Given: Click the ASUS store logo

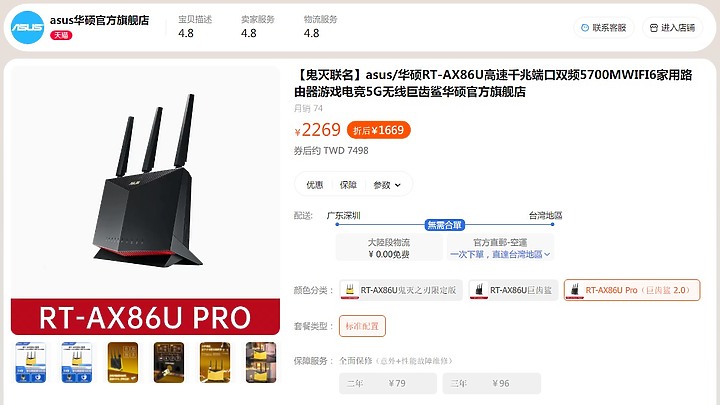Looking at the screenshot, I should 27,28.
